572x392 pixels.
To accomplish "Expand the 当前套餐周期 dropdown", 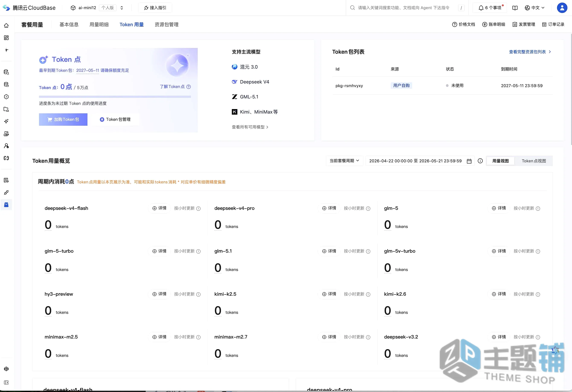I will point(344,161).
